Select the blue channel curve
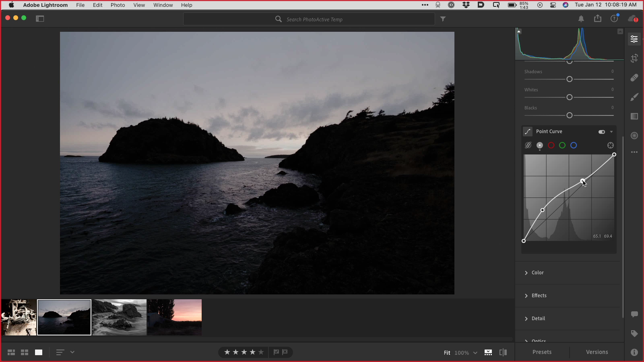Image resolution: width=644 pixels, height=362 pixels. (574, 146)
